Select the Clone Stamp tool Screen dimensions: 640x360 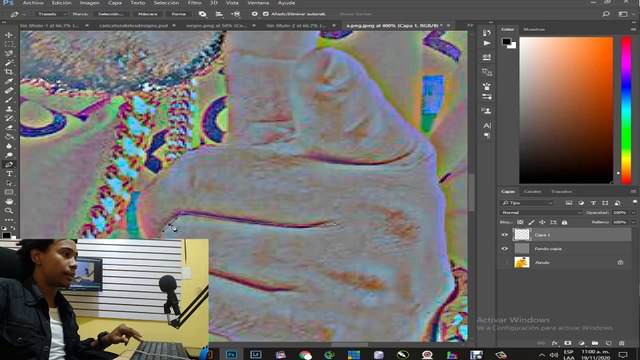9,109
